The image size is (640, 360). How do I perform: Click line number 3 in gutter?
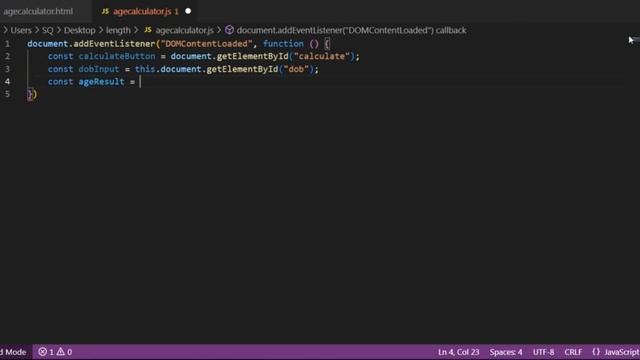7,69
